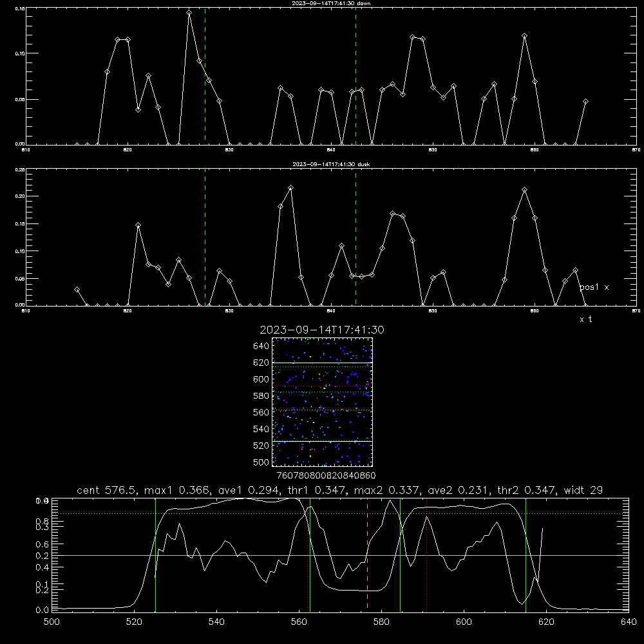Click the solid green line near 525 in bottom plot

click(155, 554)
